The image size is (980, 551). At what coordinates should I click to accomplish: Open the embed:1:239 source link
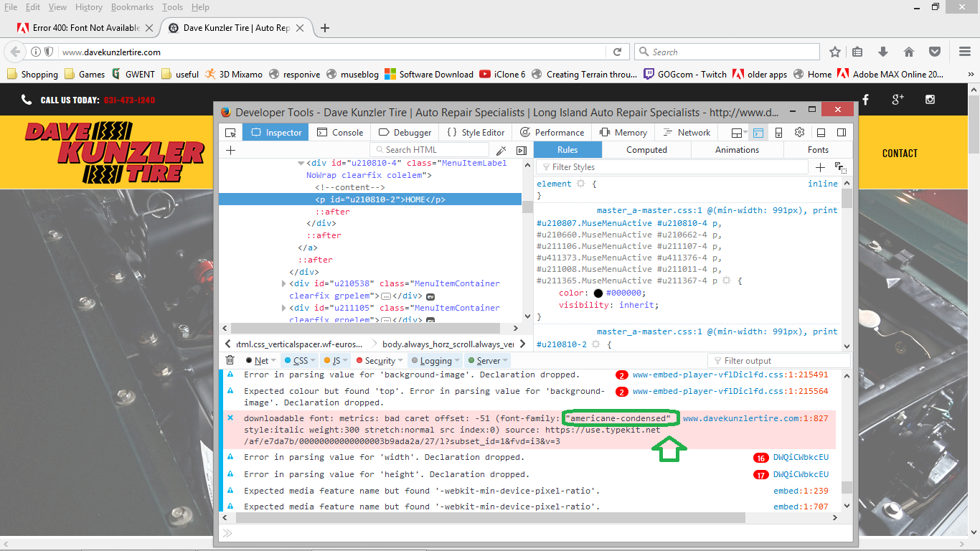[801, 491]
